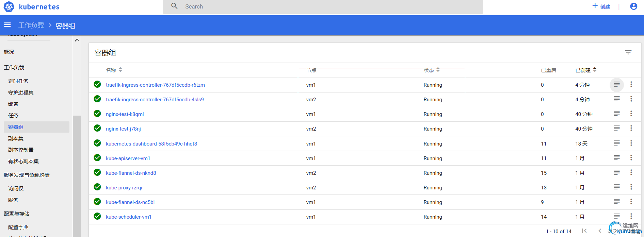This screenshot has width=644, height=237.
Task: Sort pods by 已创建 column
Action: point(586,70)
